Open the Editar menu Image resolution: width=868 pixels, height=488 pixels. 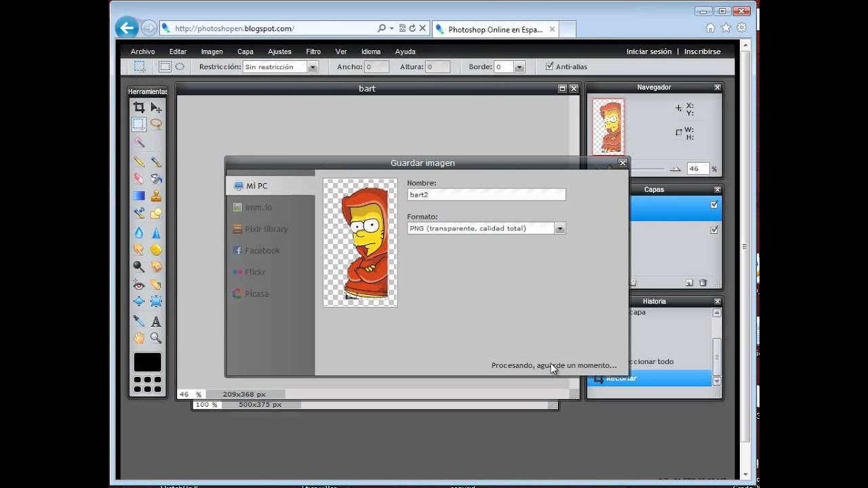pyautogui.click(x=178, y=52)
